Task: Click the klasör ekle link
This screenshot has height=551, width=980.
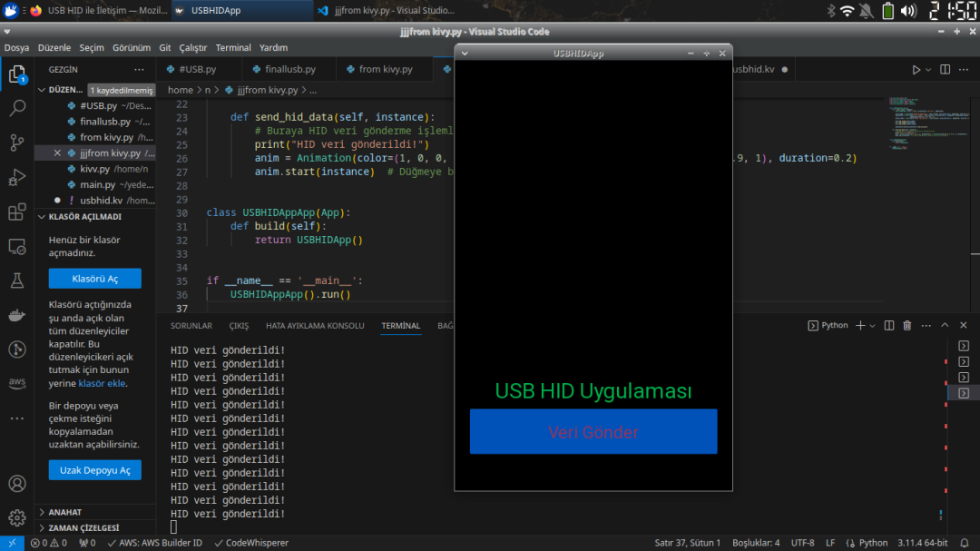Action: pos(102,383)
